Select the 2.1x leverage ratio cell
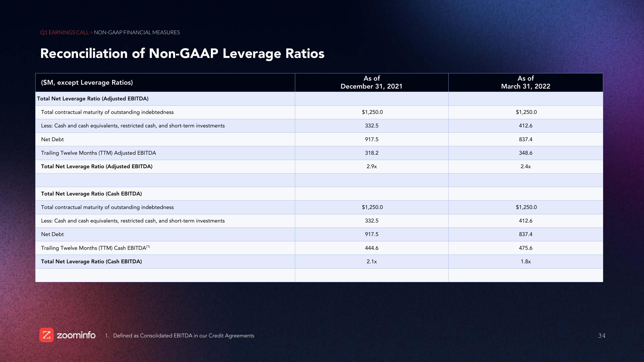 (372, 262)
